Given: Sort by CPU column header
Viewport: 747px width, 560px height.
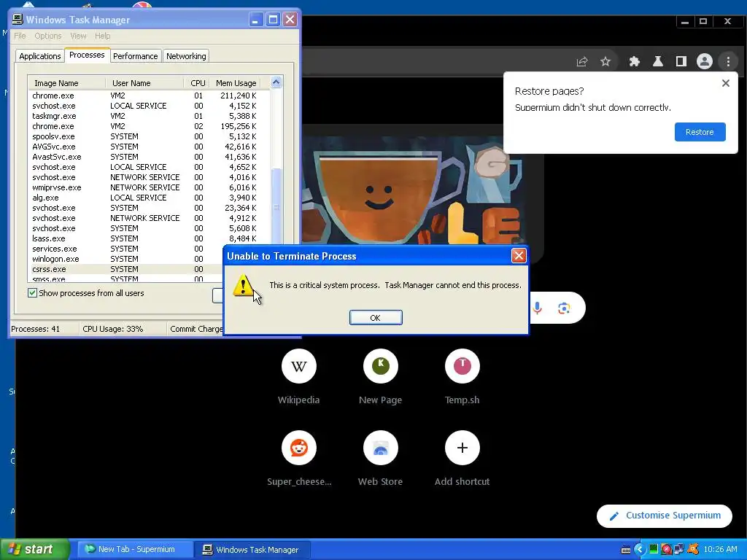Looking at the screenshot, I should (x=197, y=83).
